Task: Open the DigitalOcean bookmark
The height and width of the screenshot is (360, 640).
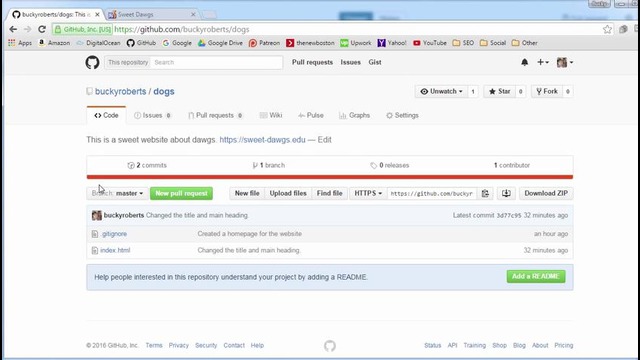Action: [x=98, y=43]
